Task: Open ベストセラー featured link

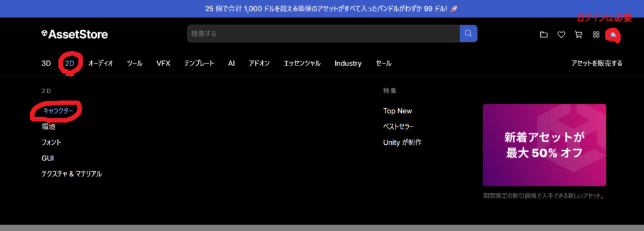Action: click(398, 127)
